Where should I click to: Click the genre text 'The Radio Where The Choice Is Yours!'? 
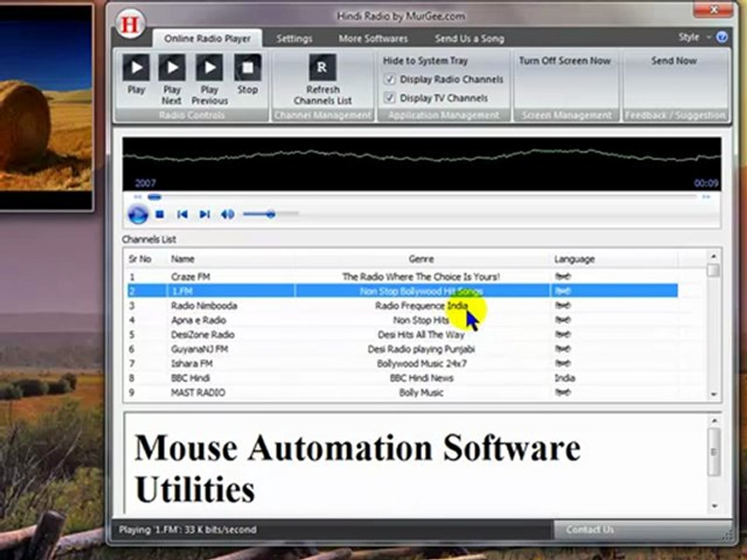421,276
